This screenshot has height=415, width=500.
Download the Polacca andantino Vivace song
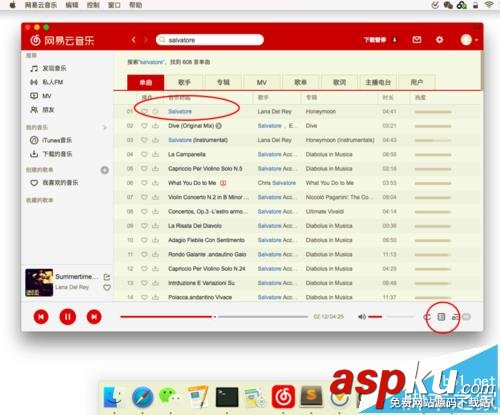tap(155, 297)
